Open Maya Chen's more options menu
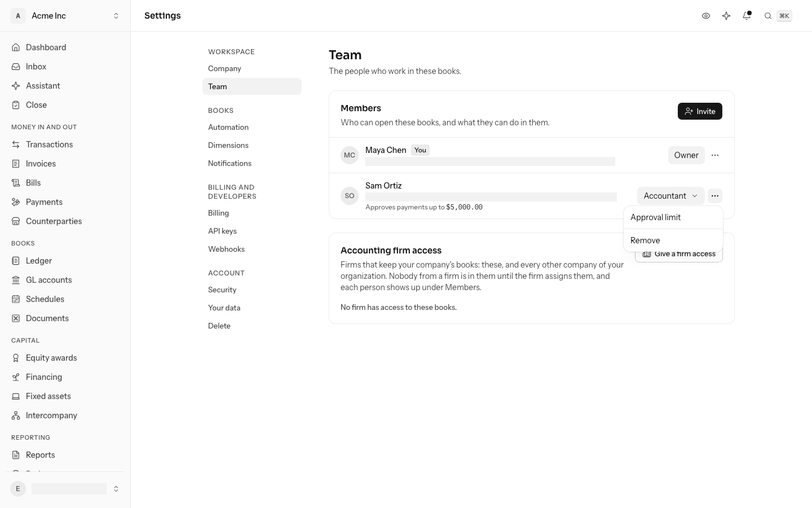 click(715, 155)
